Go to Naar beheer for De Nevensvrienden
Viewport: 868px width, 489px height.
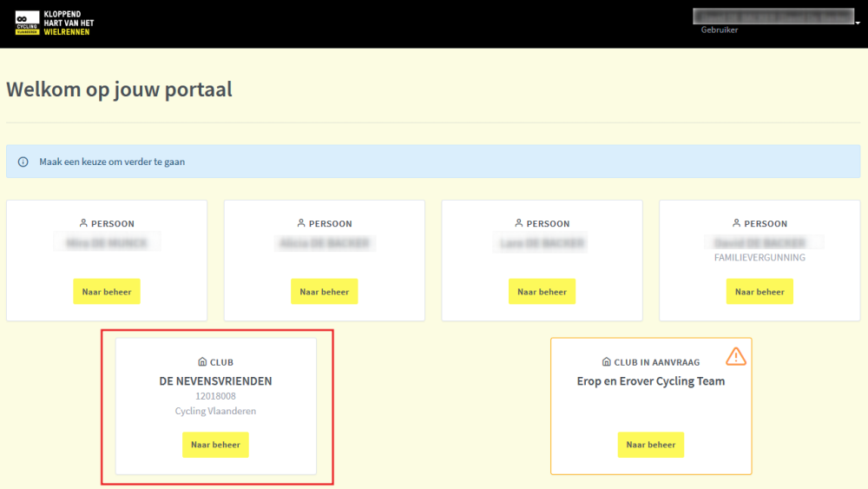[x=215, y=445]
